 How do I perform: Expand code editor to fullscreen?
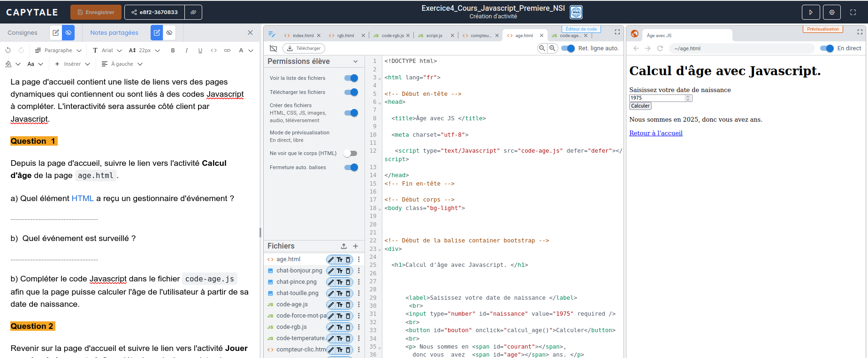tap(617, 32)
